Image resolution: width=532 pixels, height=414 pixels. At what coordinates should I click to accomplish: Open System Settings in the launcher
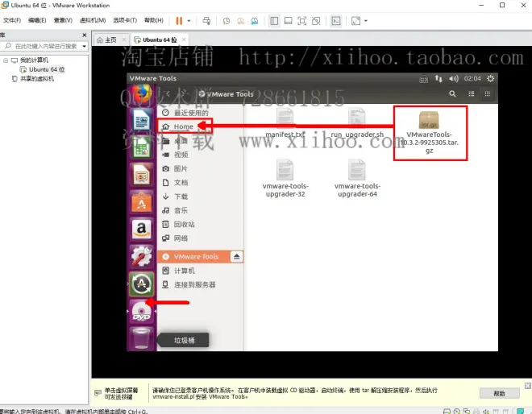pyautogui.click(x=142, y=256)
